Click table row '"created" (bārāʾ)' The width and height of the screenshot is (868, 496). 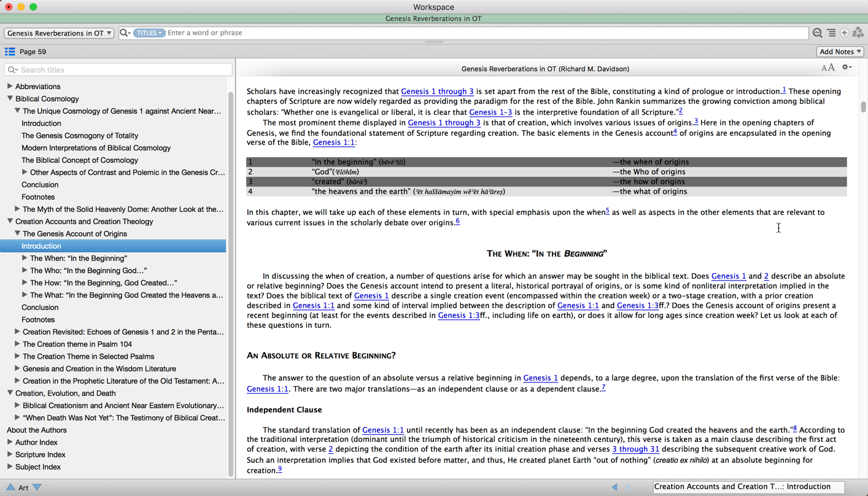[x=546, y=182]
